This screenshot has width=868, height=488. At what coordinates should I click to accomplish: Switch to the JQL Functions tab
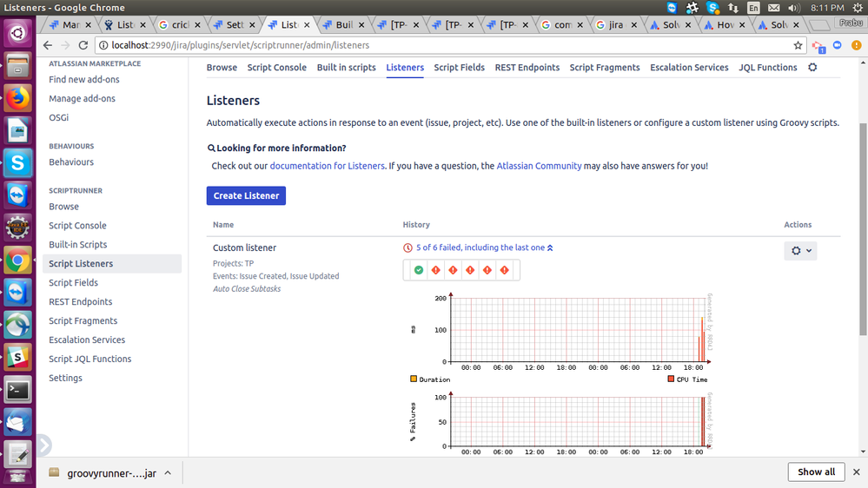[768, 68]
